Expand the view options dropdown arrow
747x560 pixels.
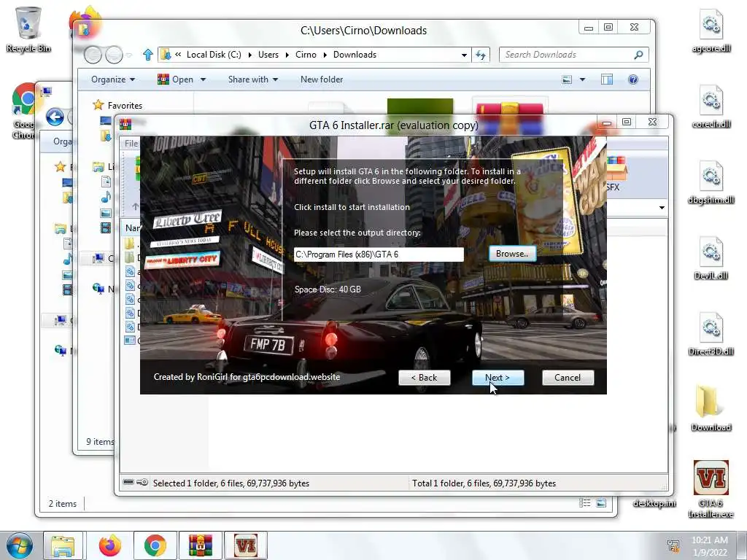(582, 79)
